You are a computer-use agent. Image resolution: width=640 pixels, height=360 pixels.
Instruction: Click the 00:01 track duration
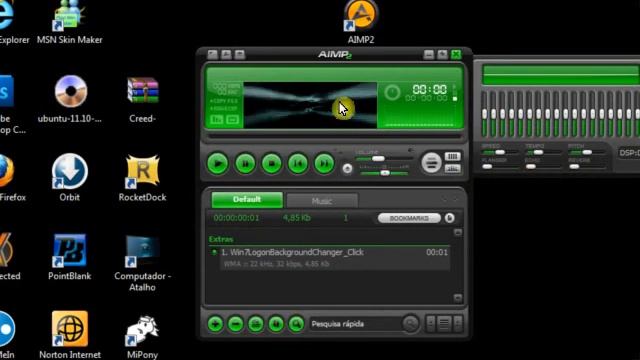[437, 252]
